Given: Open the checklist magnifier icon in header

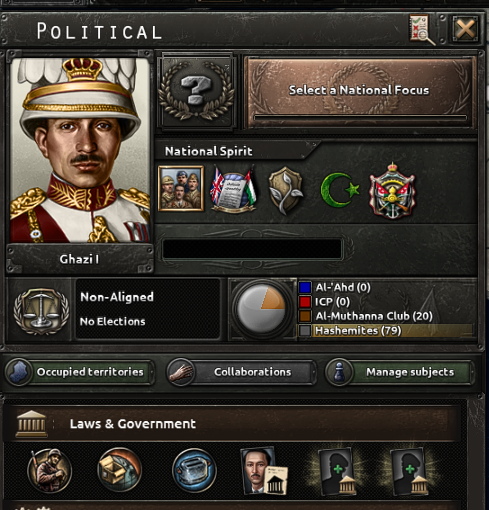Looking at the screenshot, I should pyautogui.click(x=422, y=30).
